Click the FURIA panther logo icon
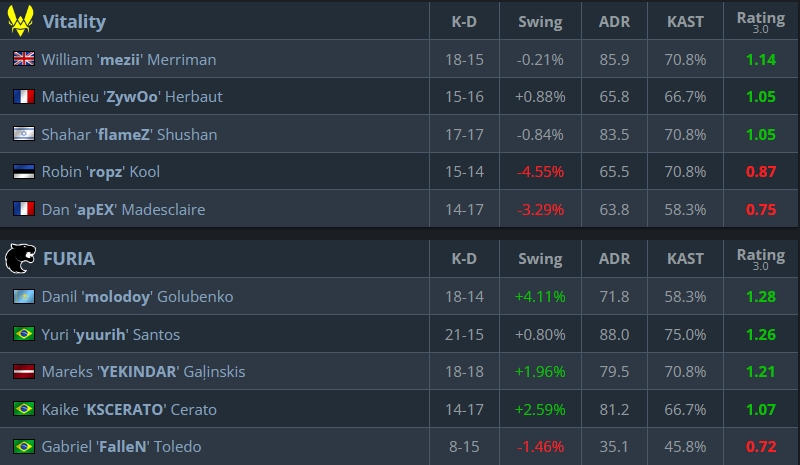800x465 pixels. (x=21, y=259)
